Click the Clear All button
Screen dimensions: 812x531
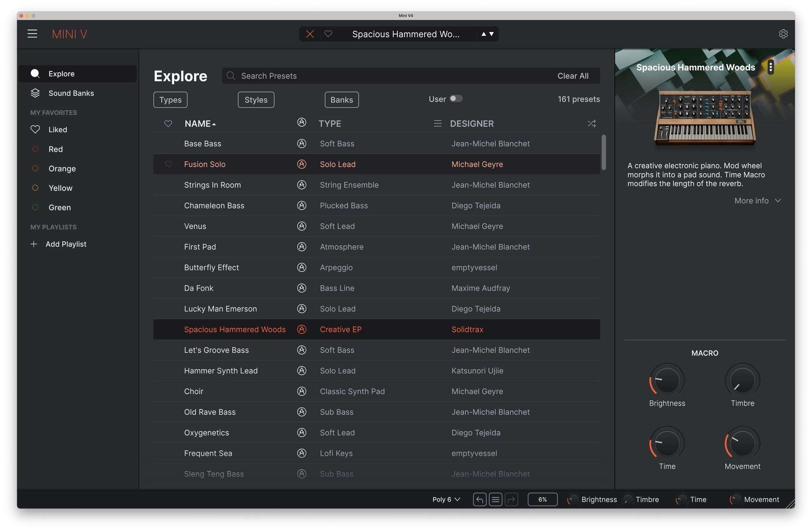(572, 76)
